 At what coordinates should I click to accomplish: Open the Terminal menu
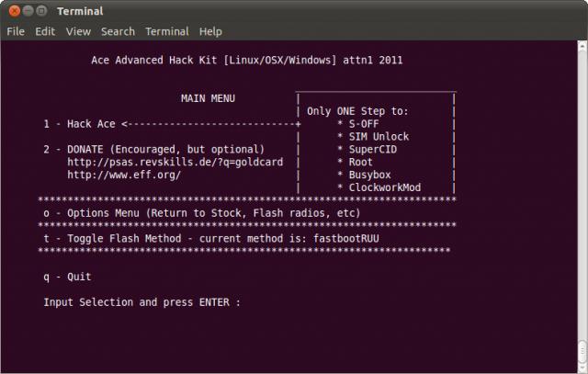[167, 31]
